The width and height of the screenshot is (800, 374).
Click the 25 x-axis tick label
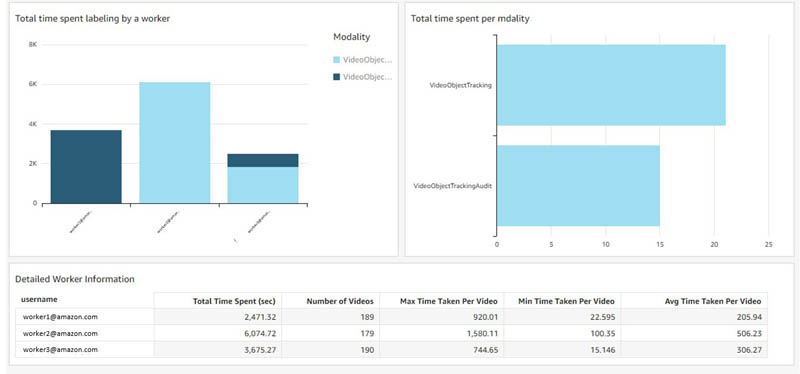[769, 244]
